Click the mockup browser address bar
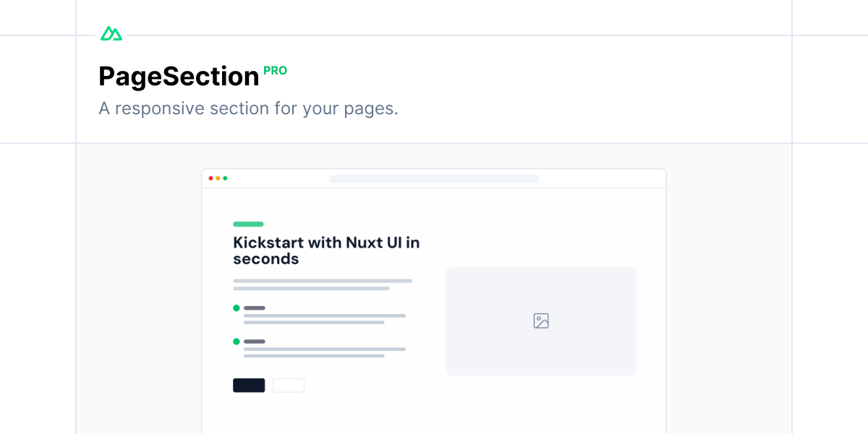Screen dimensions: 868x434 (434, 179)
